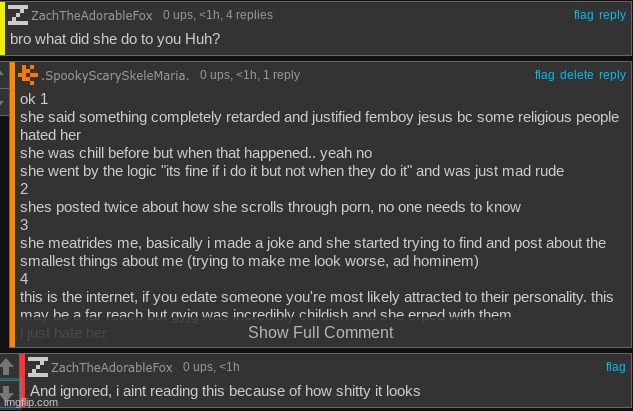Reply to the top ZachTheAdorableFox comment
Screen dimensions: 633x411
pyautogui.click(x=612, y=15)
